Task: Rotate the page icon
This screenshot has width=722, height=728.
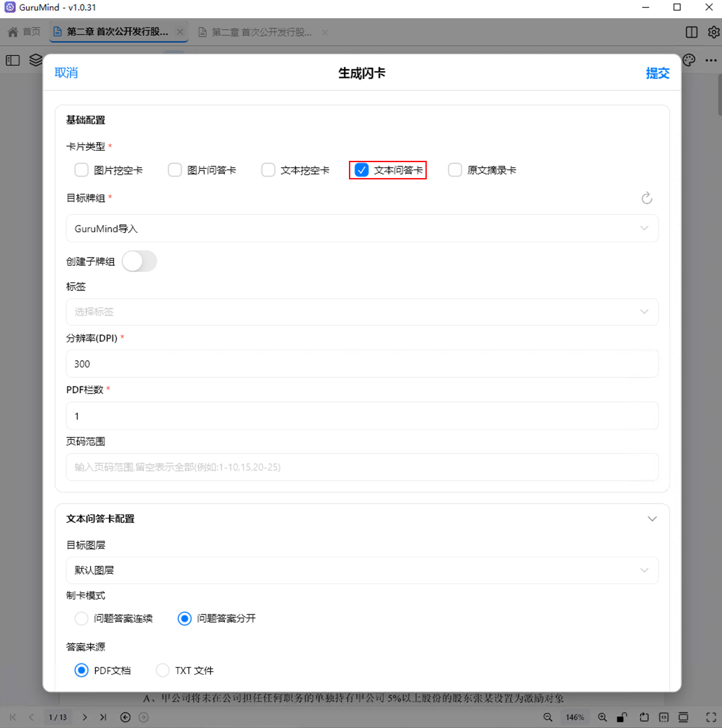Action: (x=644, y=717)
